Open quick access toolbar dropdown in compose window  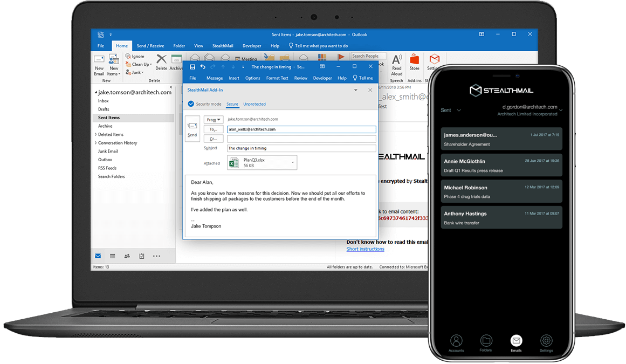pos(243,67)
